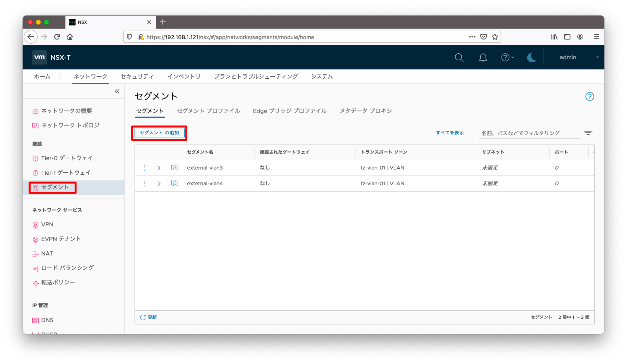Open the NSX notifications bell
The height and width of the screenshot is (364, 627).
[x=483, y=57]
